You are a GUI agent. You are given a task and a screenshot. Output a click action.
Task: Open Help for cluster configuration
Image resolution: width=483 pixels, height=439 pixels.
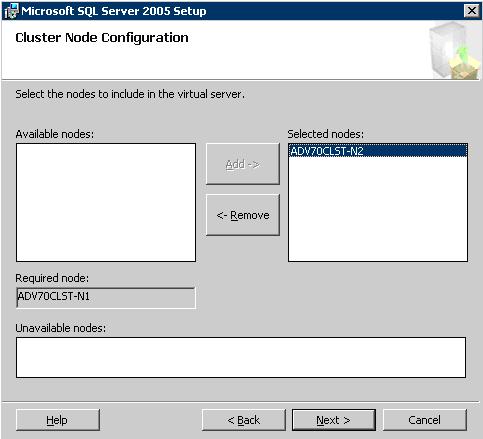57,420
